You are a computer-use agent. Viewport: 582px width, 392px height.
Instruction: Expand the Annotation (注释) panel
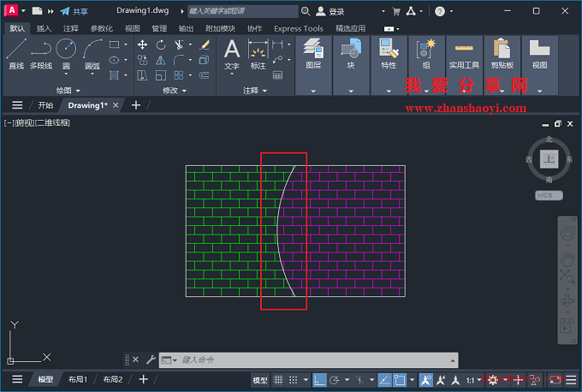[x=255, y=90]
